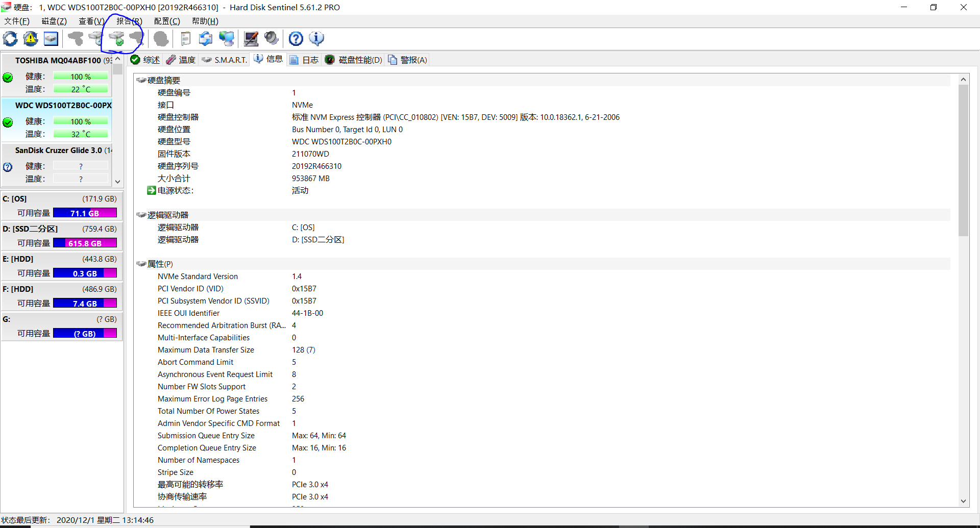
Task: Click the refresh icon with yellow warning triangle
Action: point(31,39)
